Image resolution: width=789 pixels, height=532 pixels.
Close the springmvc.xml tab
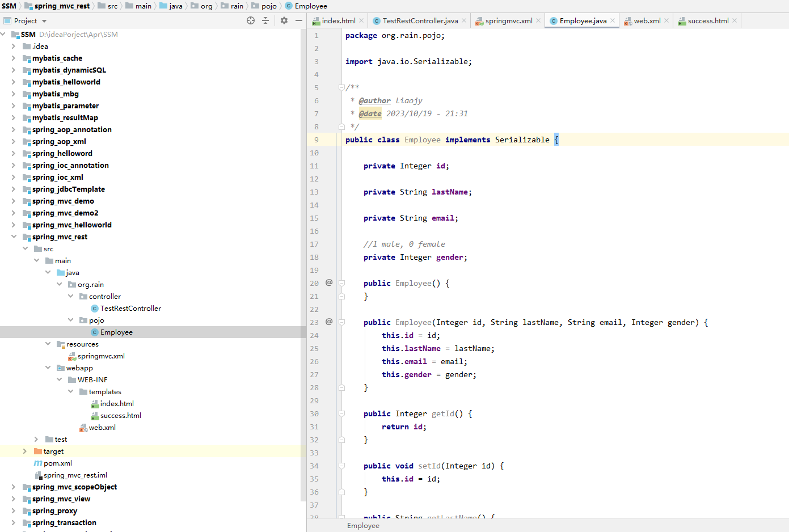click(538, 20)
